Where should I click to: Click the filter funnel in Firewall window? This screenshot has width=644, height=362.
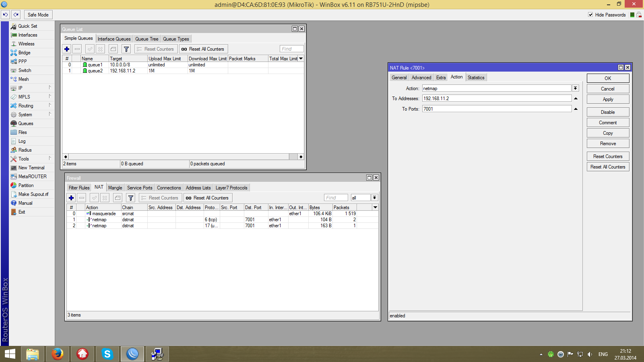click(130, 198)
